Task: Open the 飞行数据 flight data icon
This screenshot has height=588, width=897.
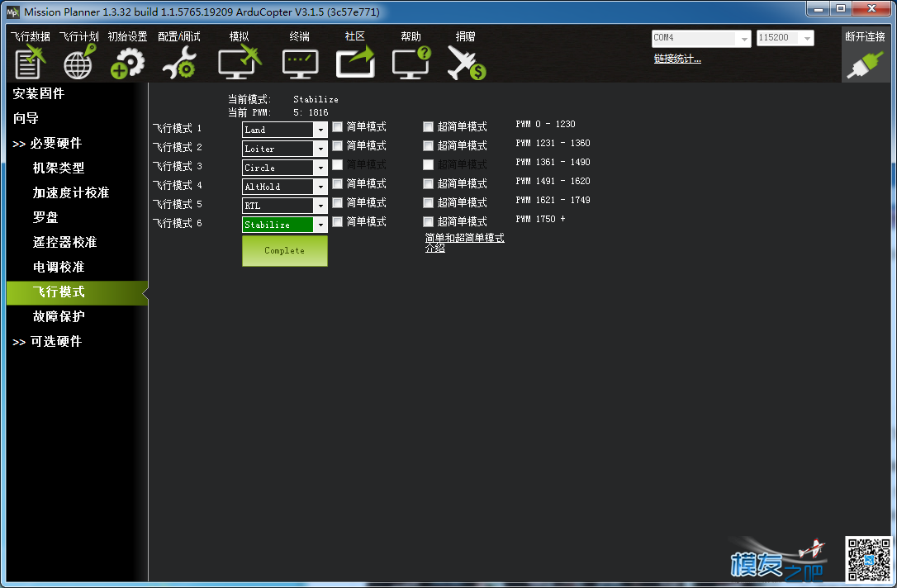Action: [30, 62]
